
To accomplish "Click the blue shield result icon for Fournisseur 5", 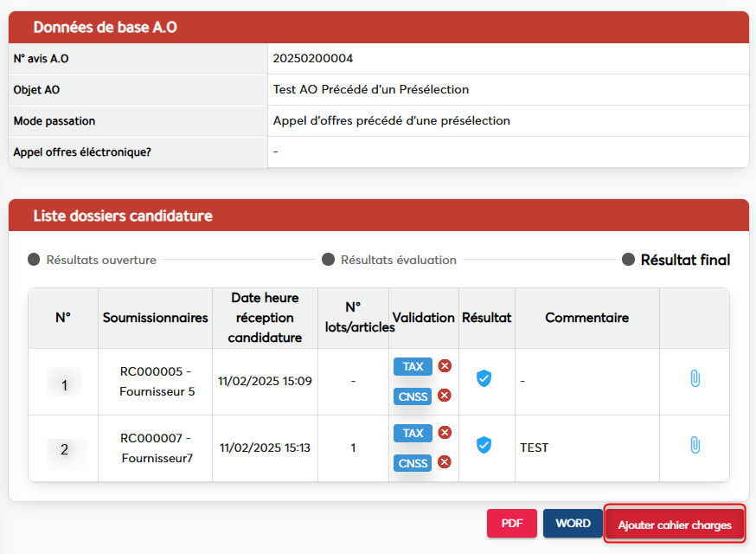I will (484, 378).
